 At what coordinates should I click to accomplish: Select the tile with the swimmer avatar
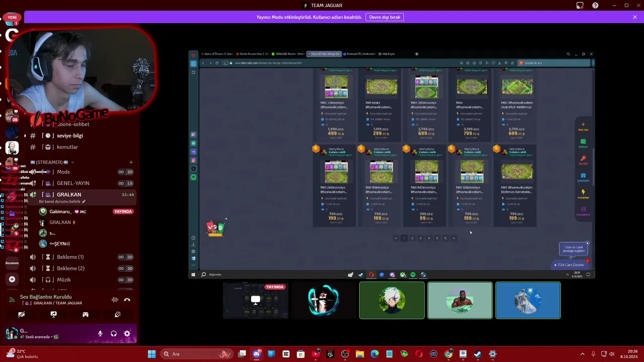pos(460,301)
